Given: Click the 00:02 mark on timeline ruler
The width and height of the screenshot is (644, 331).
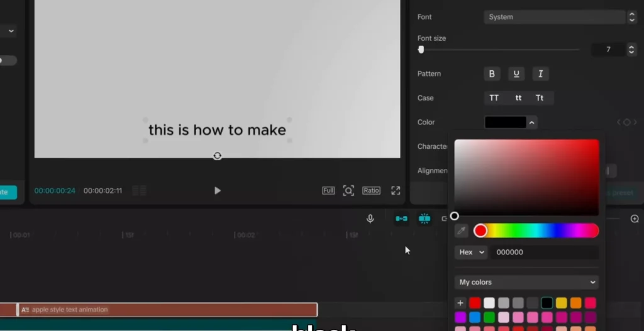Looking at the screenshot, I should click(x=245, y=235).
